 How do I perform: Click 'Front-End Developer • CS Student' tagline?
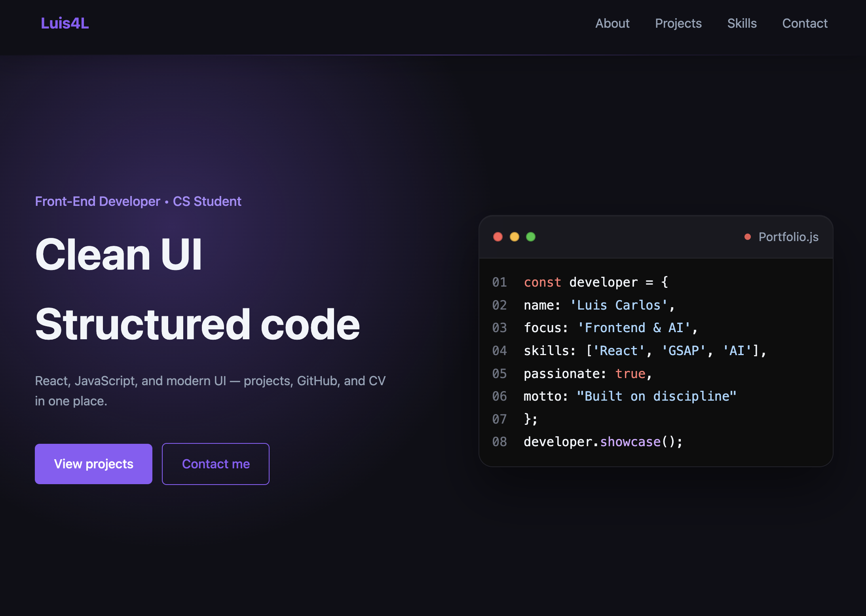[x=138, y=202]
